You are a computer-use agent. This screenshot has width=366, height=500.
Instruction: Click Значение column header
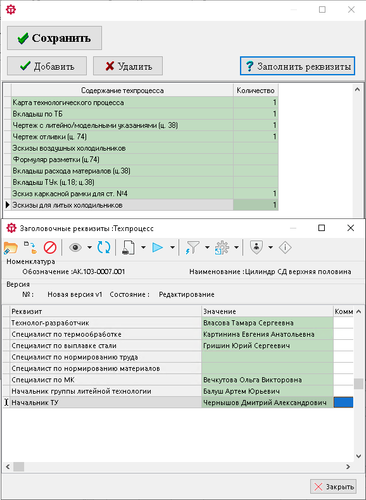pyautogui.click(x=267, y=311)
